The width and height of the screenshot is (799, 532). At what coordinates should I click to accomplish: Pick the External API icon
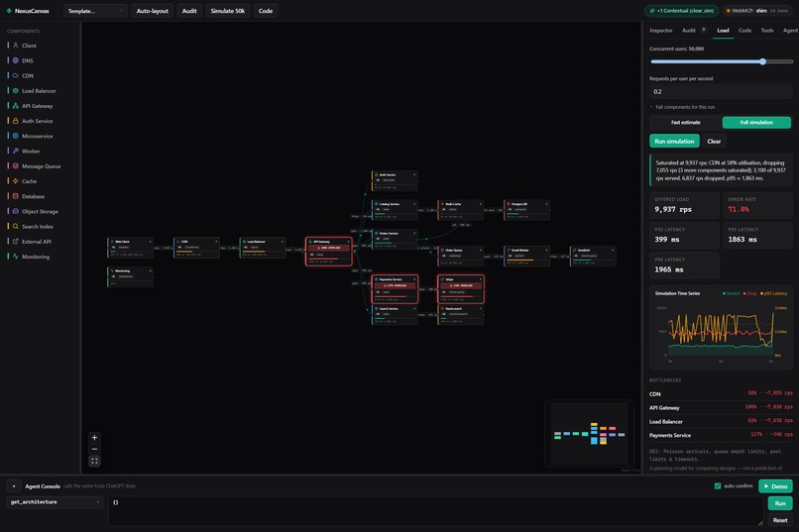tap(15, 242)
